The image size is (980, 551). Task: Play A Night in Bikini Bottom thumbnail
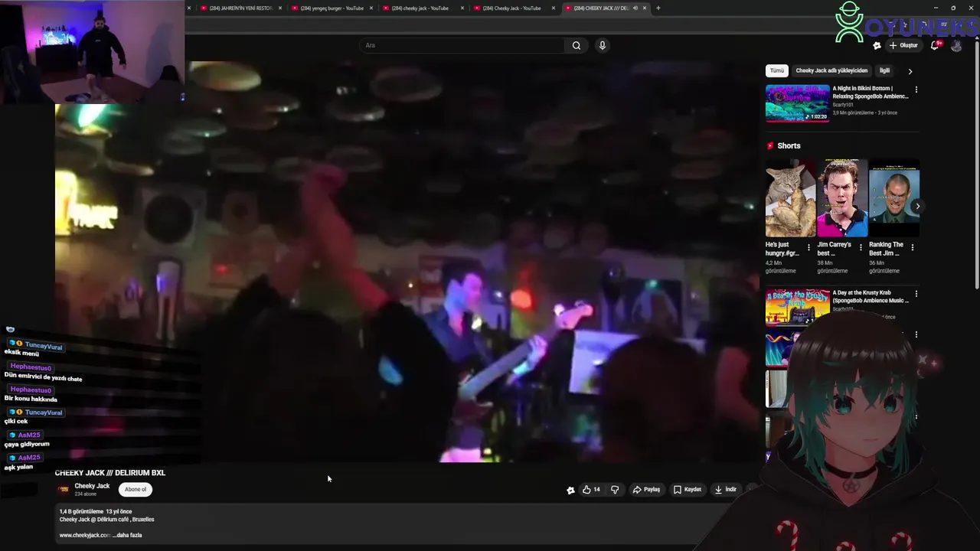(797, 103)
